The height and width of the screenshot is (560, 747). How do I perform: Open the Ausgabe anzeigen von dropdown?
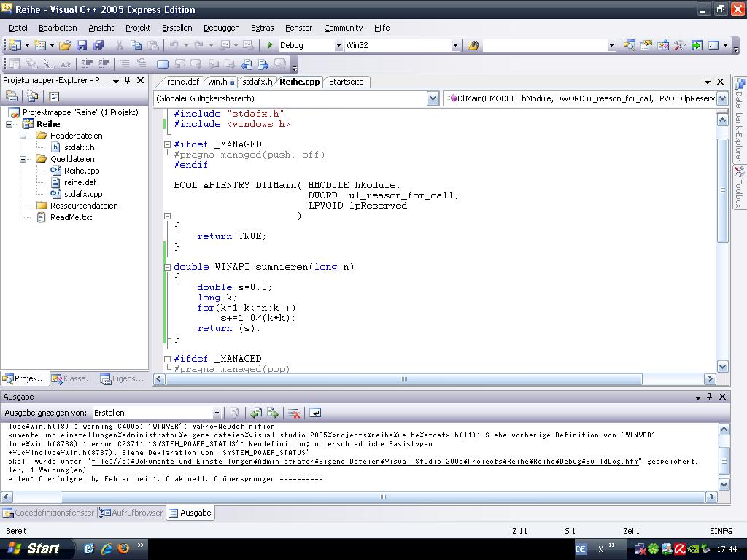click(217, 413)
